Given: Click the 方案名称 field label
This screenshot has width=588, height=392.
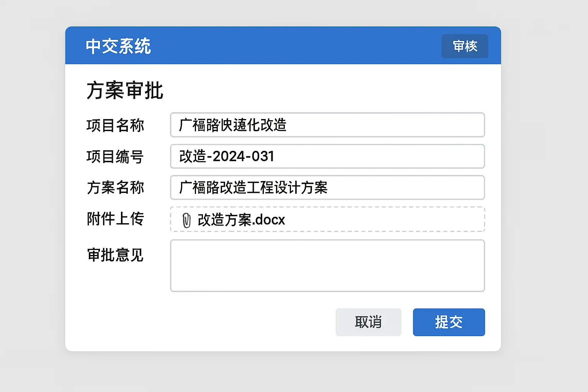Looking at the screenshot, I should 115,188.
